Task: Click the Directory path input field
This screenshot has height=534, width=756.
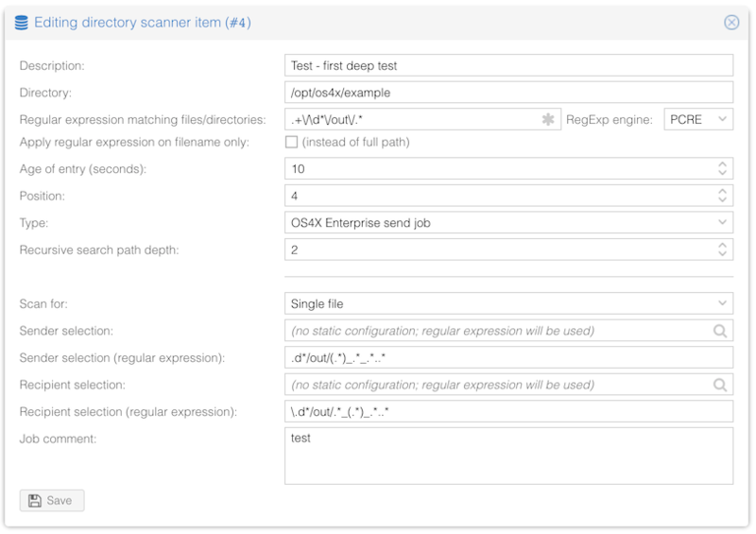Action: 508,93
